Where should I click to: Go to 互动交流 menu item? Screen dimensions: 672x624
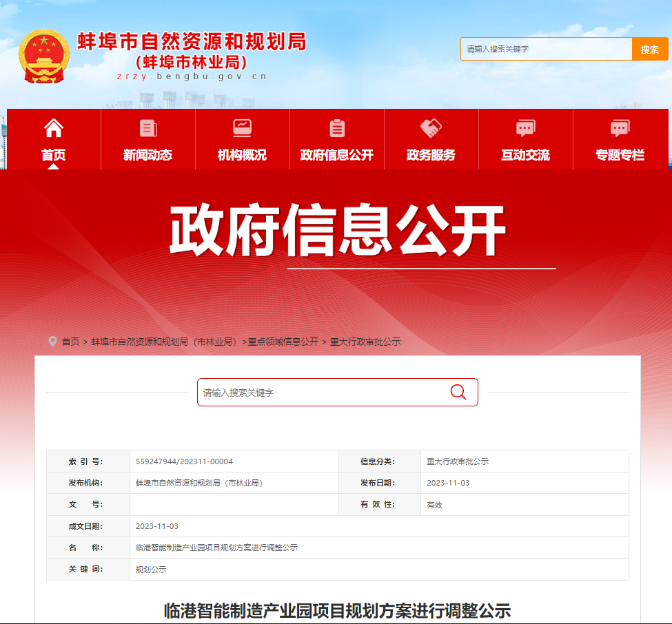(525, 155)
